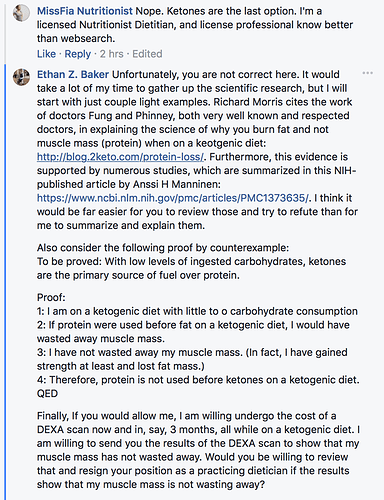The height and width of the screenshot is (500, 384).
Task: Visit Ethan Z. Baker's profile name link
Action: point(73,74)
